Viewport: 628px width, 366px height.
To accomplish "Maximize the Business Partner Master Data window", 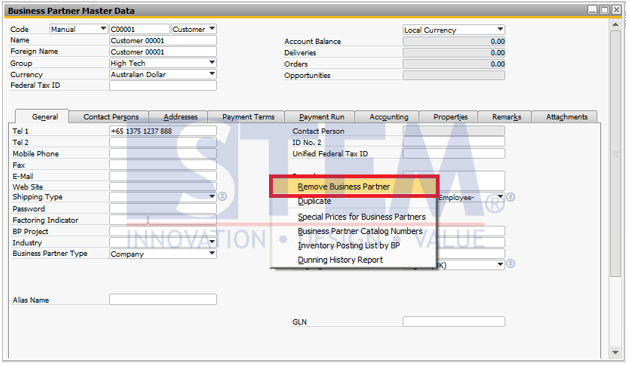I will click(604, 10).
